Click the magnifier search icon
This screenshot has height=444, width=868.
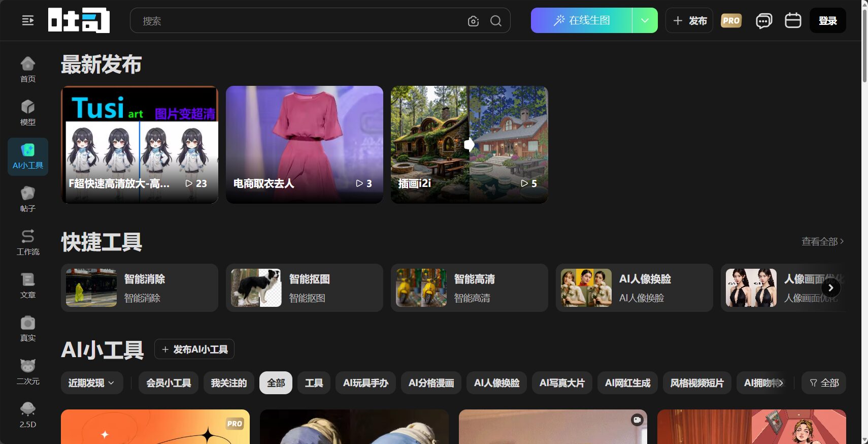click(x=496, y=21)
